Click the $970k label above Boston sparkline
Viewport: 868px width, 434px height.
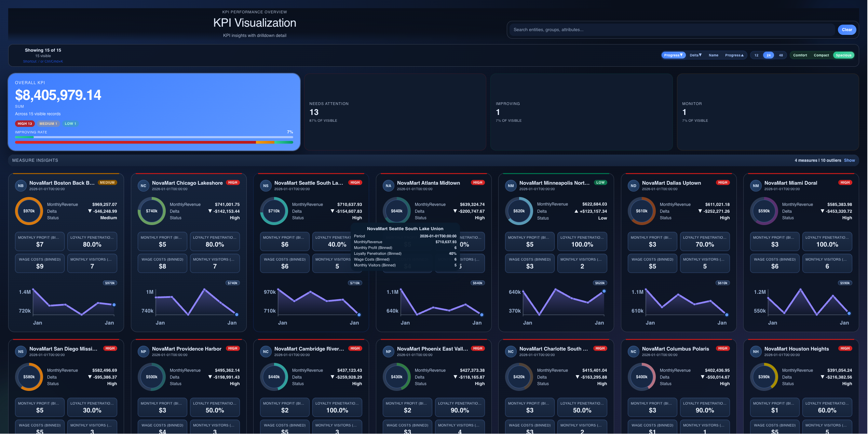[110, 283]
